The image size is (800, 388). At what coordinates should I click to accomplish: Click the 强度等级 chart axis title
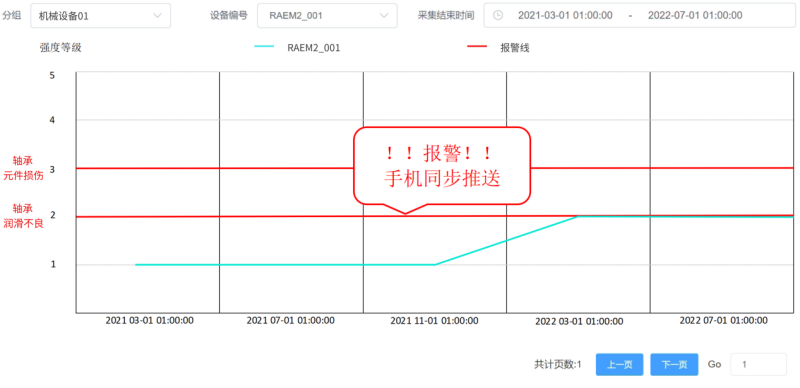(x=61, y=48)
